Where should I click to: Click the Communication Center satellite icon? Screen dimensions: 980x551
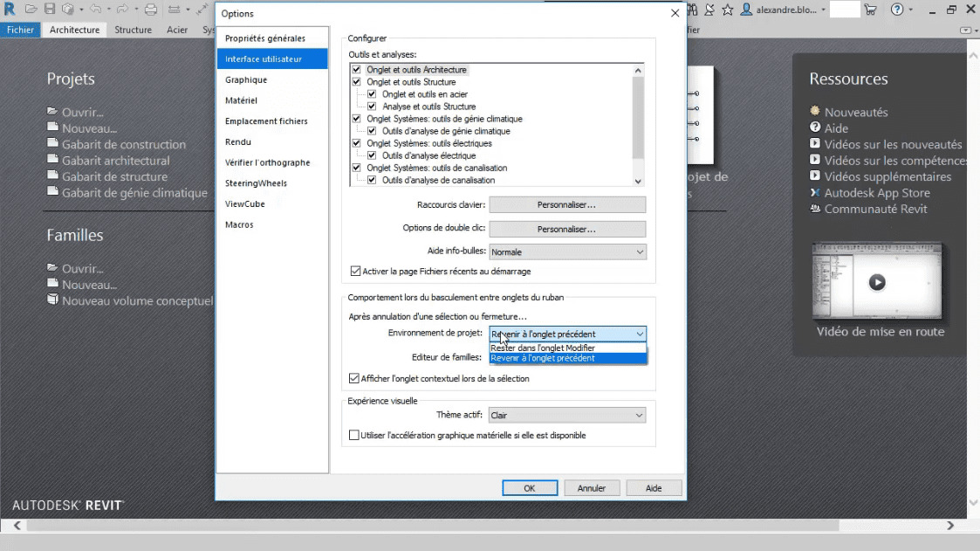point(709,10)
